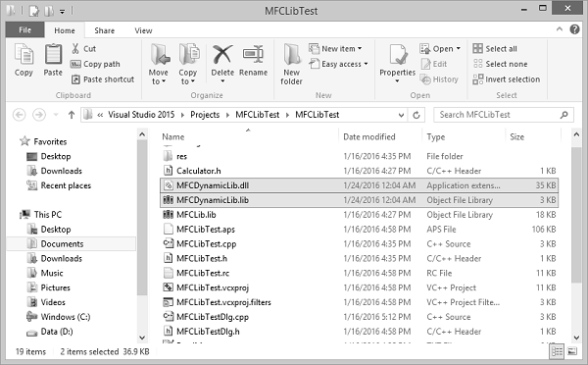Select Windows (C:) drive in navigation pane
The width and height of the screenshot is (588, 365).
point(59,317)
